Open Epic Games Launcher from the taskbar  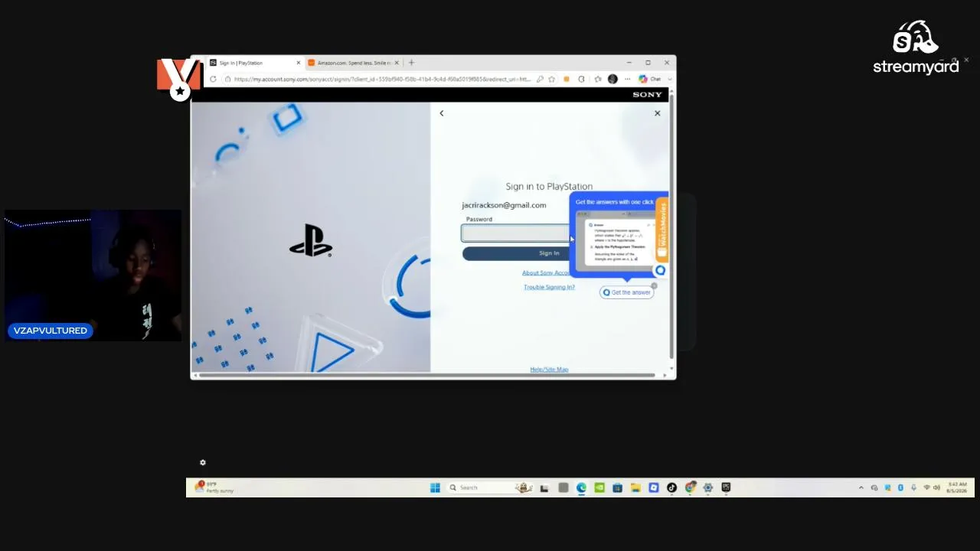pos(726,487)
